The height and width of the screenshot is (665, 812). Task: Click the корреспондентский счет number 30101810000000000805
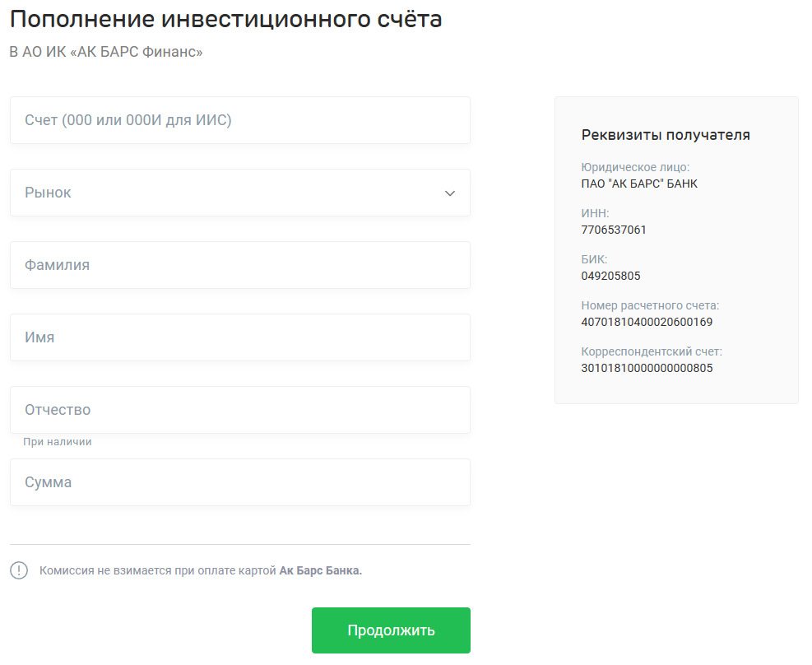pos(647,368)
